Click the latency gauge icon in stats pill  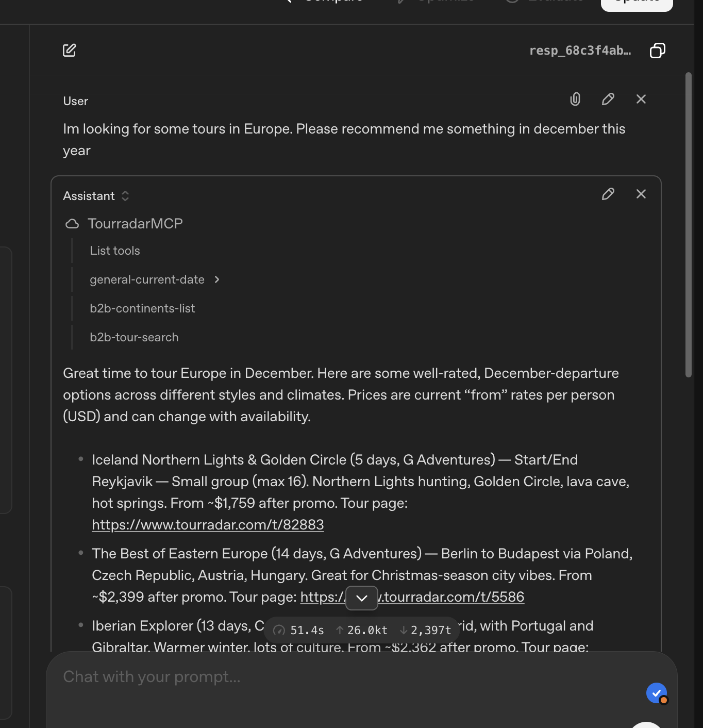pos(279,630)
